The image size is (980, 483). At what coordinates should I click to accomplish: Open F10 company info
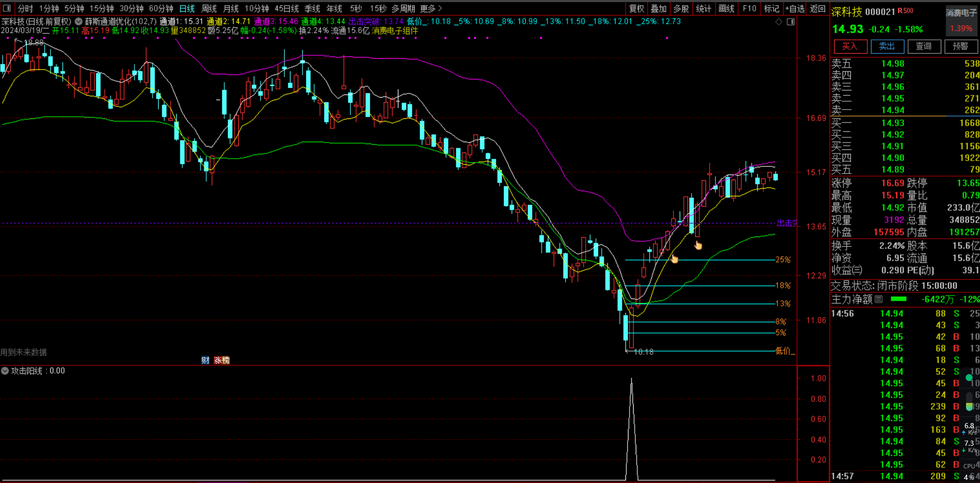pyautogui.click(x=749, y=8)
